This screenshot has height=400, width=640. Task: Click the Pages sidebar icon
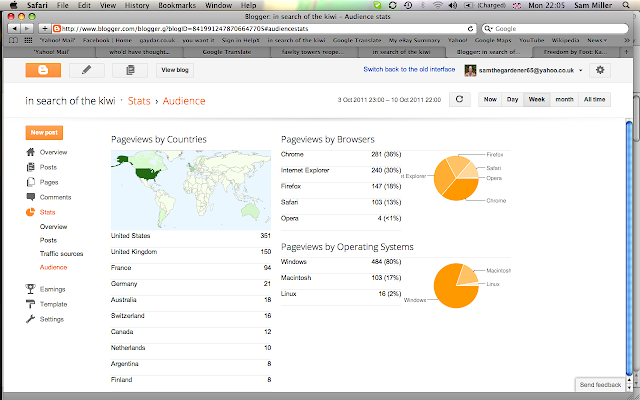(x=31, y=182)
